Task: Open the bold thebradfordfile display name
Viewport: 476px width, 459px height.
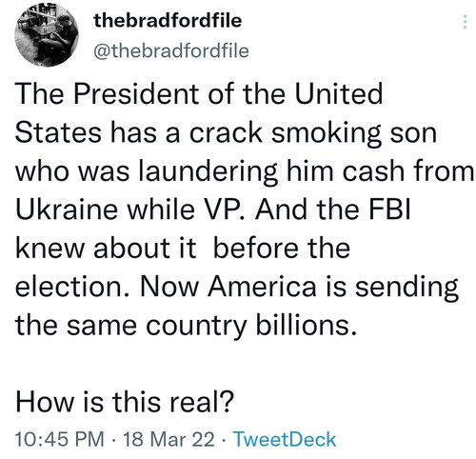Action: pyautogui.click(x=168, y=20)
